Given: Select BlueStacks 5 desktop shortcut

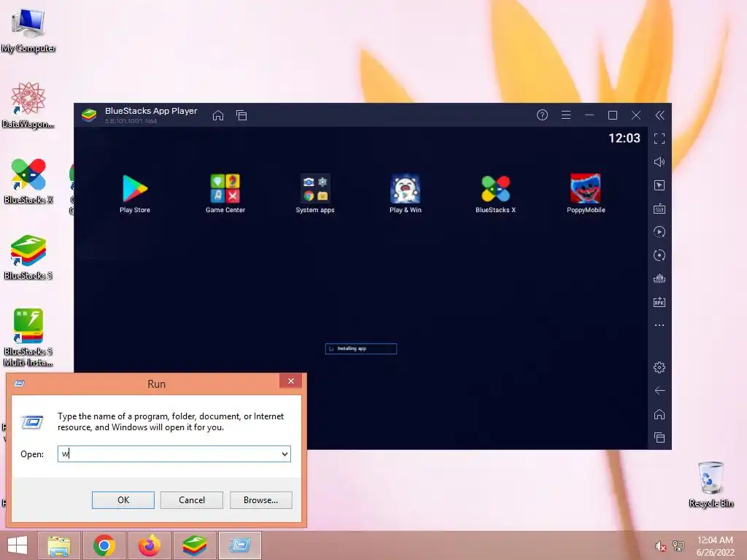Looking at the screenshot, I should pyautogui.click(x=28, y=257).
